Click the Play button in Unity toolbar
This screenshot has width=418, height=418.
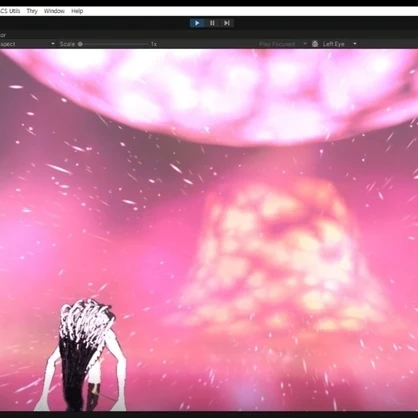tap(197, 23)
